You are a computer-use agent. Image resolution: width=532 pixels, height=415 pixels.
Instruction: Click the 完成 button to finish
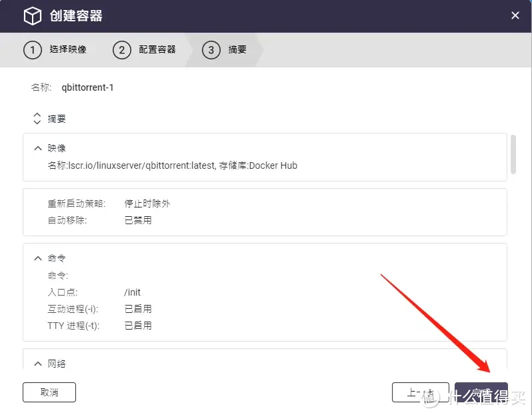[481, 392]
